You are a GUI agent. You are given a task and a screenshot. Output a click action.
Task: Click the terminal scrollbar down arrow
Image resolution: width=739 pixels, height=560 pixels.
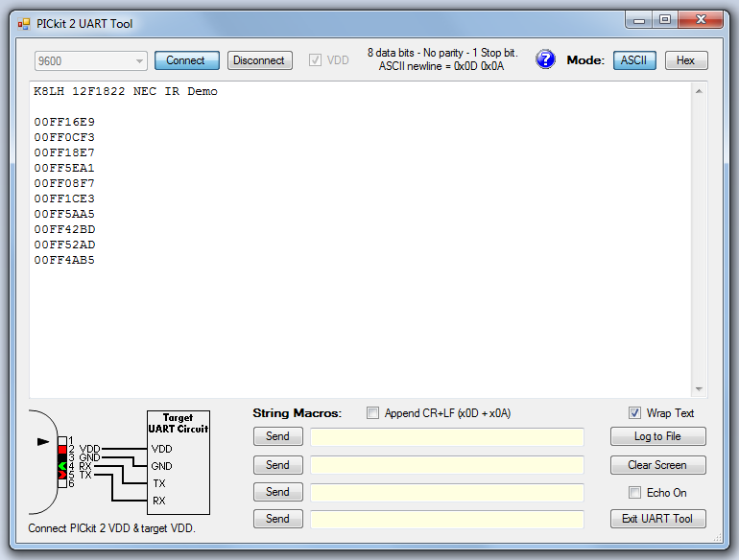[699, 389]
